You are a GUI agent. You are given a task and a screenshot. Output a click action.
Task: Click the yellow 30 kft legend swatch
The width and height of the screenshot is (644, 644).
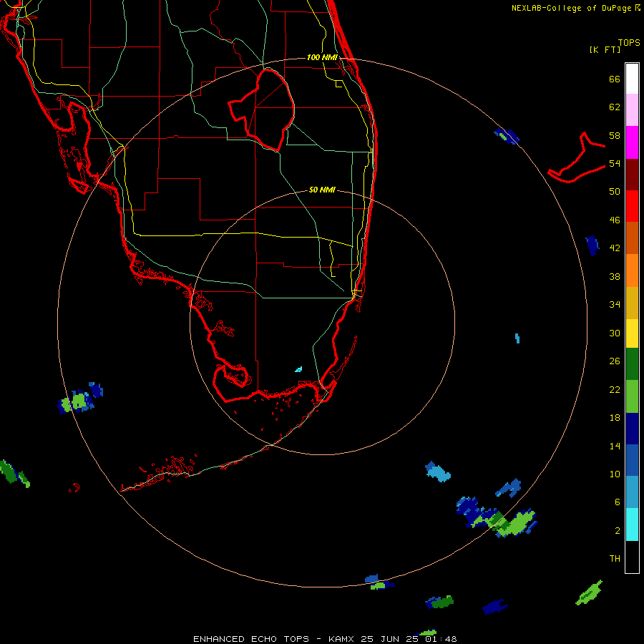632,333
